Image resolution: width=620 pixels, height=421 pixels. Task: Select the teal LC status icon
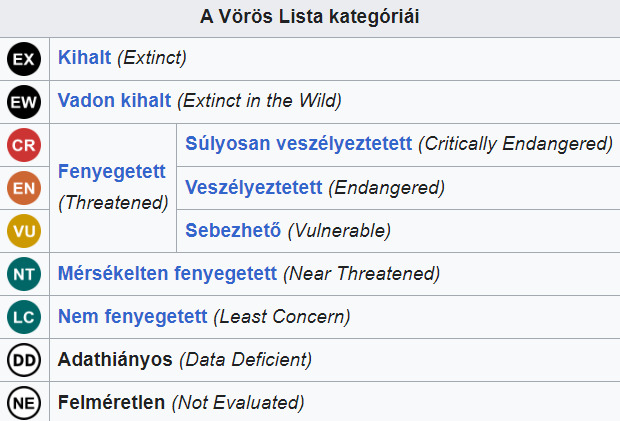point(24,317)
